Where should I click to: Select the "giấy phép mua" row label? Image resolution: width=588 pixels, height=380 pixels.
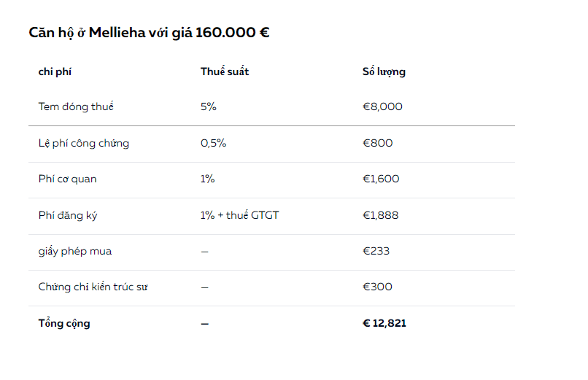coord(75,252)
